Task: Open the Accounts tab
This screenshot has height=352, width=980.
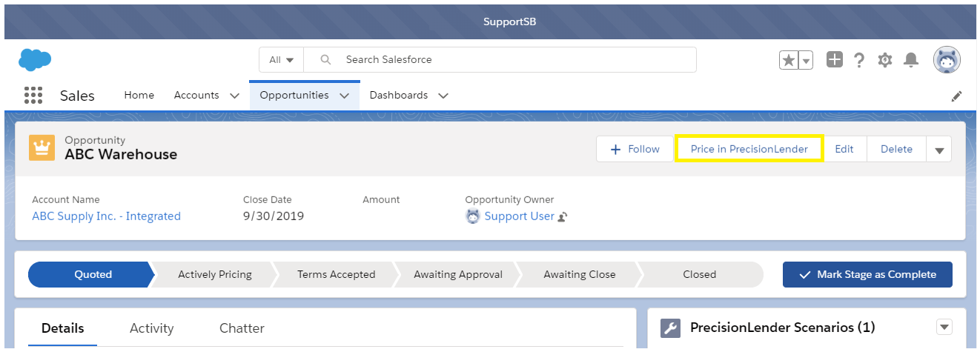Action: (196, 95)
